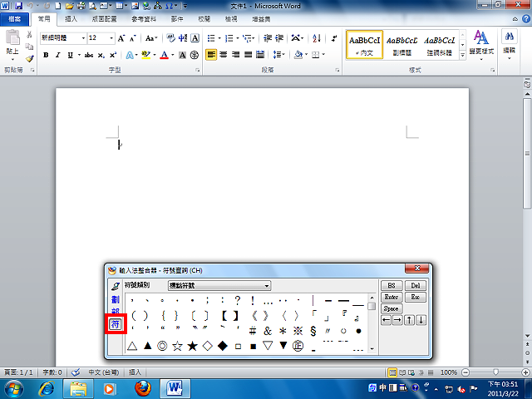Switch to the Page Layout tab
The image size is (532, 399).
click(105, 19)
